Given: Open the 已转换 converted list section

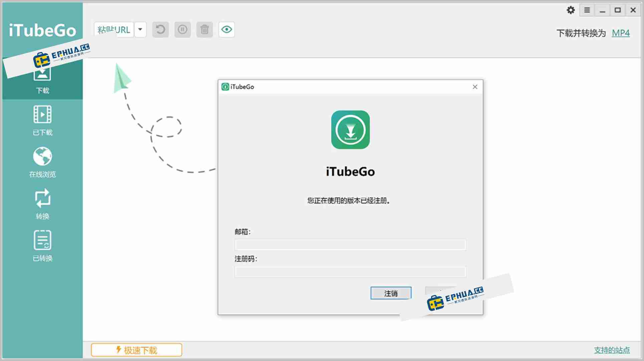Looking at the screenshot, I should click(42, 246).
